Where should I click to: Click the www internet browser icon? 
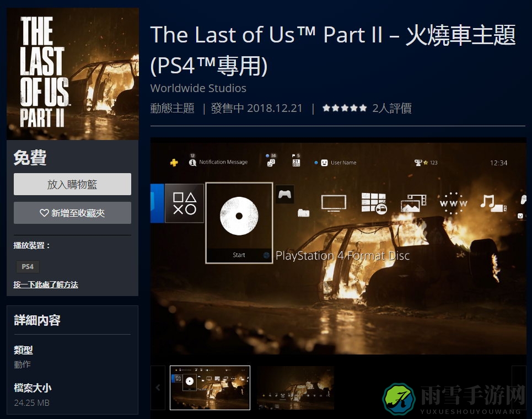point(453,203)
